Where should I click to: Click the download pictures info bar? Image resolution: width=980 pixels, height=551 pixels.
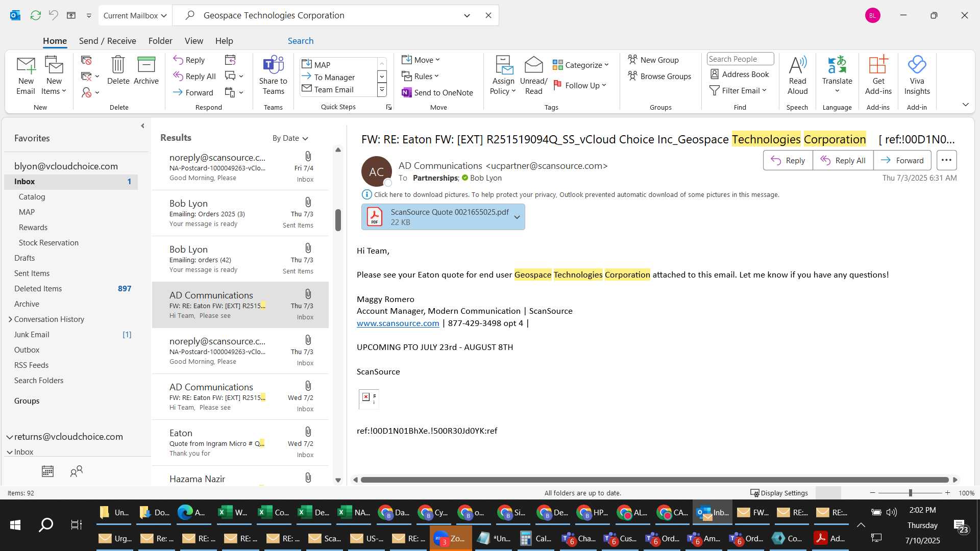(571, 194)
